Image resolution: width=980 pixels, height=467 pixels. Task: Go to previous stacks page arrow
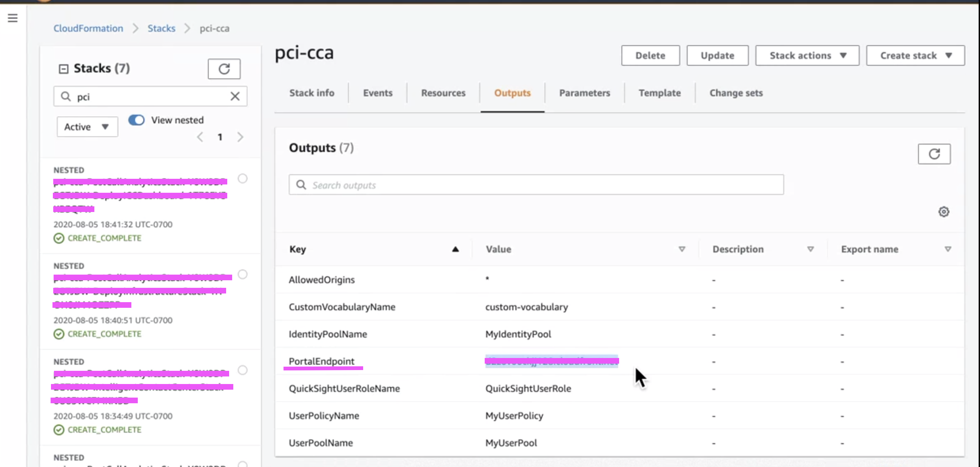pos(200,137)
